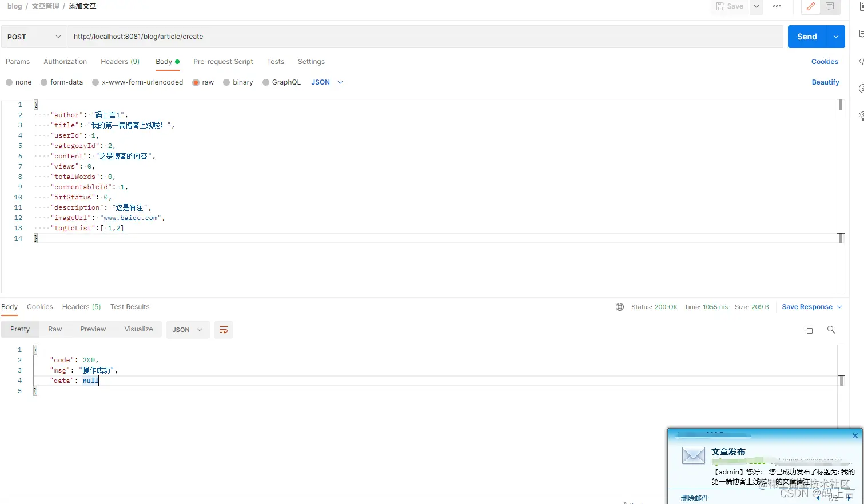Screen dimensions: 864x504
Task: Search the response with magnifier icon
Action: pos(831,330)
